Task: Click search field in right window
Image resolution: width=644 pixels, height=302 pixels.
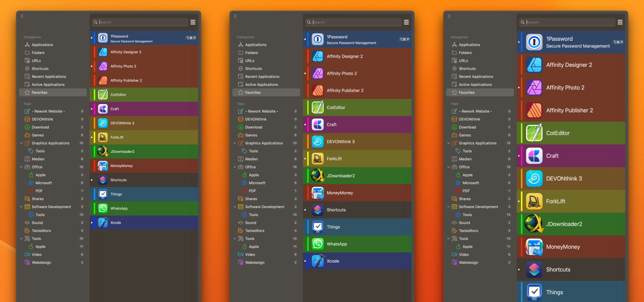Action: [567, 22]
